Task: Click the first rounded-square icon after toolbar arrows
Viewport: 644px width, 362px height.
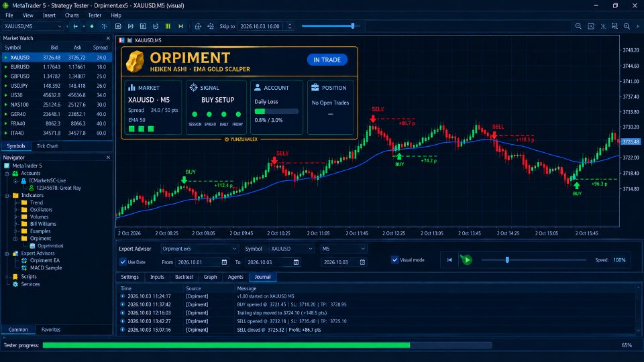Action: (118, 26)
